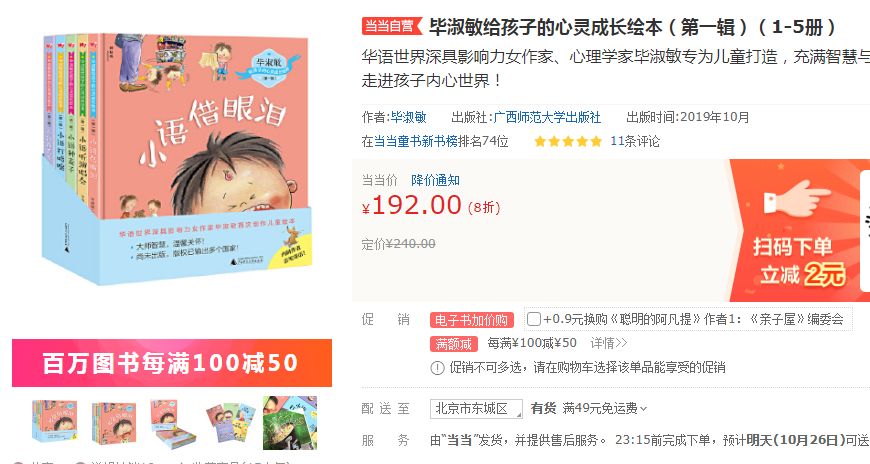Select the third thumbnail showing boxed set
Viewport: 870px width, 464px height.
tap(173, 423)
